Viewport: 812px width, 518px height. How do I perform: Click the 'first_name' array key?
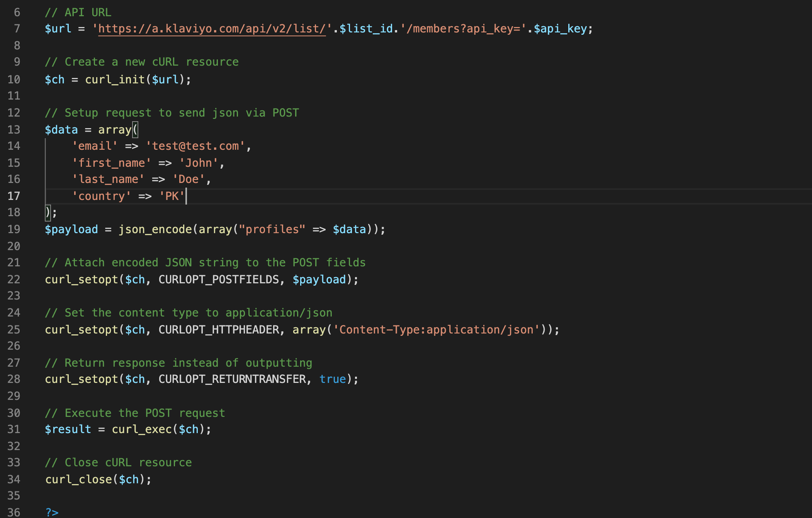112,163
